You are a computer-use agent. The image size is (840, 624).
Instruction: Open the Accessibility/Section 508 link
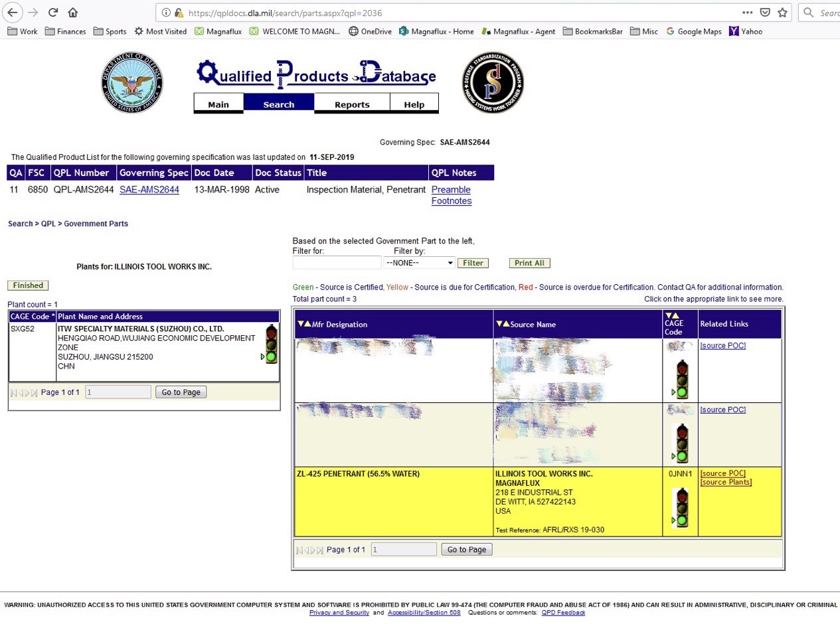click(424, 613)
